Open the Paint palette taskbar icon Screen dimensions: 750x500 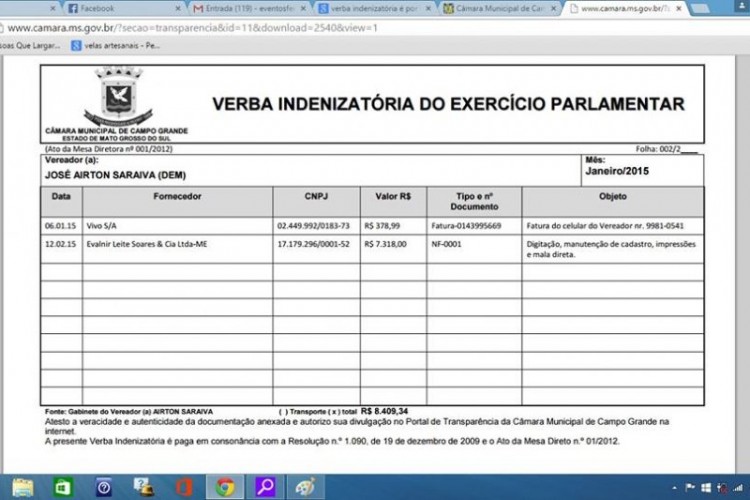tap(305, 487)
